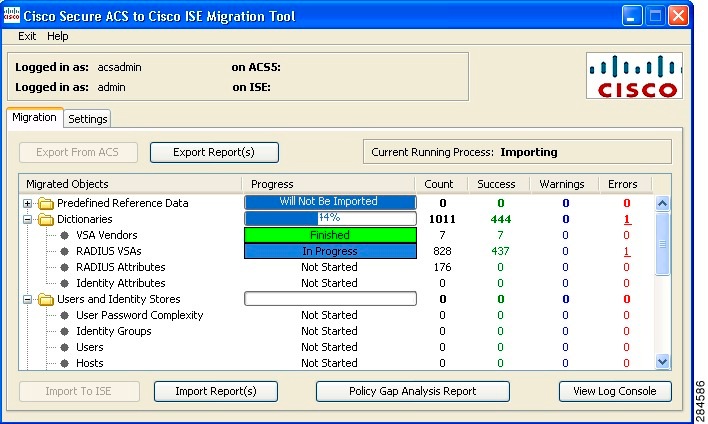Click the bullet icon beside Identity Groups
Image resolution: width=708 pixels, height=424 pixels.
click(x=65, y=331)
